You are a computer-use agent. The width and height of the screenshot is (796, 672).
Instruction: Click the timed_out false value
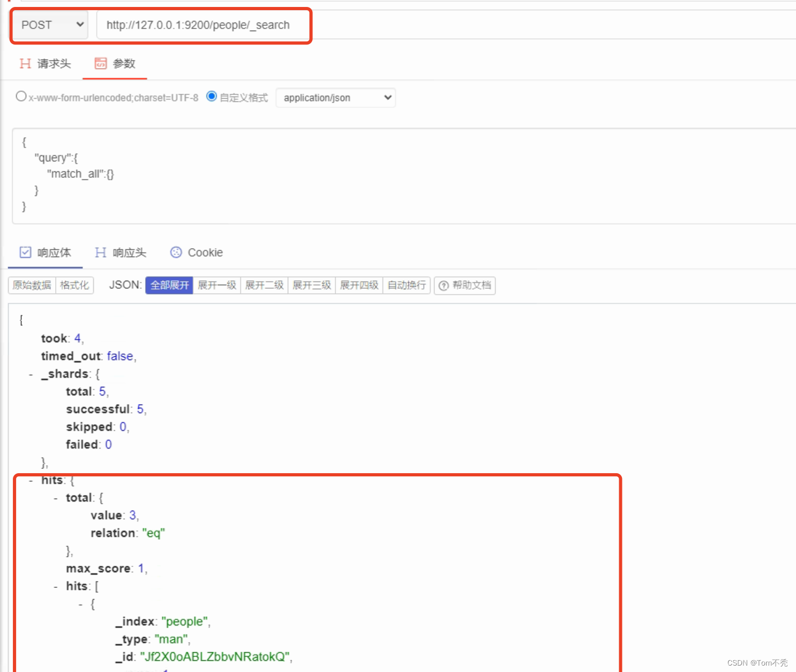[x=120, y=356]
